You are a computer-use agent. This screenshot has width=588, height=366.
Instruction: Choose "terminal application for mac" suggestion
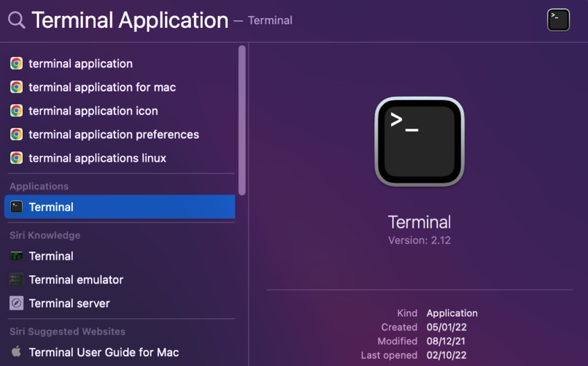pyautogui.click(x=119, y=88)
